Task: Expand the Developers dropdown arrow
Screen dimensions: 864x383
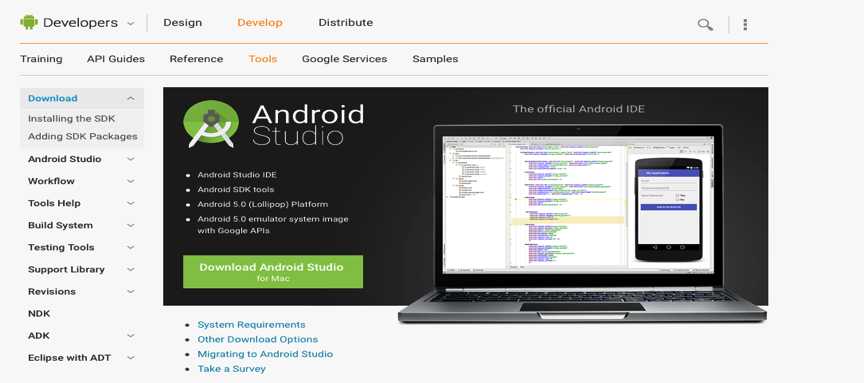Action: [131, 24]
